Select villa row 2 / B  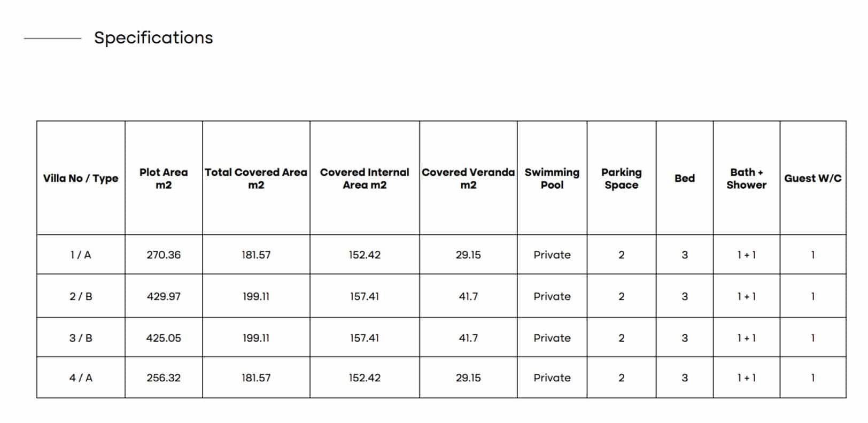point(441,296)
